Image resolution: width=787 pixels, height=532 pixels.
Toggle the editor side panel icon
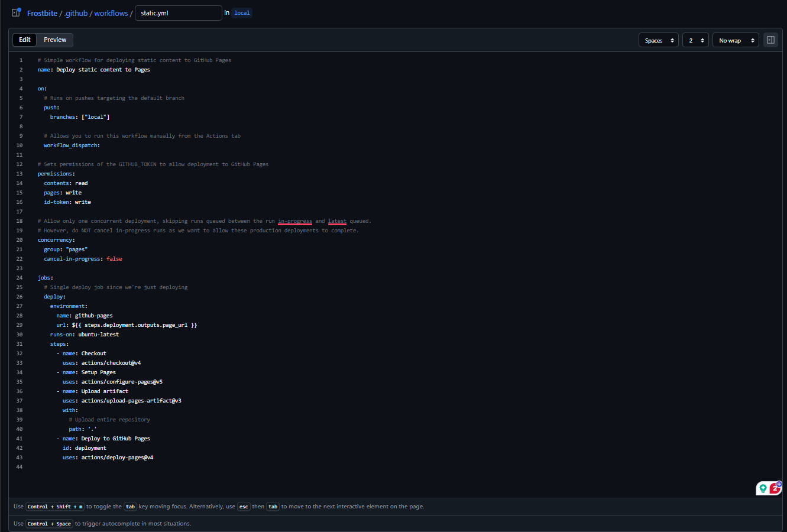pyautogui.click(x=770, y=40)
